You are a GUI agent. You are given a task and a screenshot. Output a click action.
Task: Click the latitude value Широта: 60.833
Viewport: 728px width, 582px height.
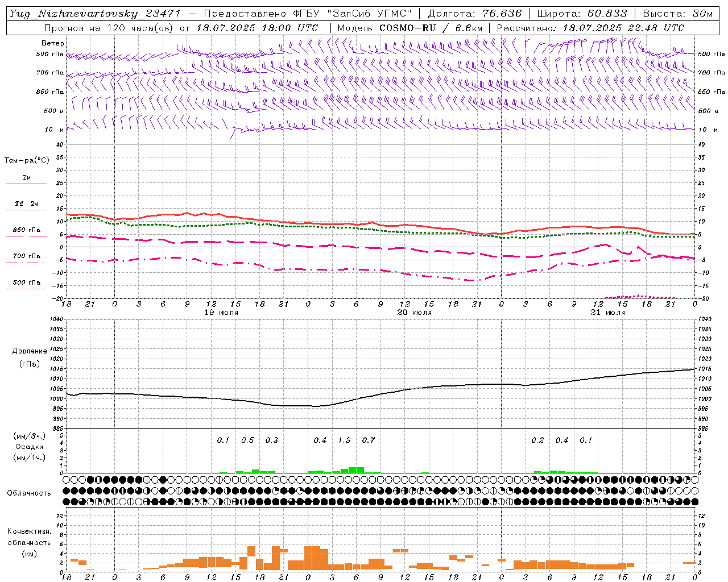click(582, 14)
